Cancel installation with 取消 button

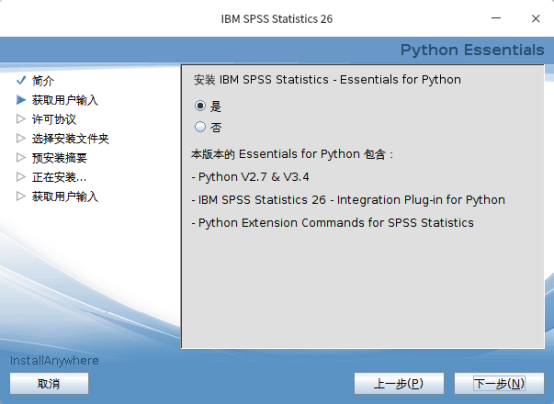point(49,383)
